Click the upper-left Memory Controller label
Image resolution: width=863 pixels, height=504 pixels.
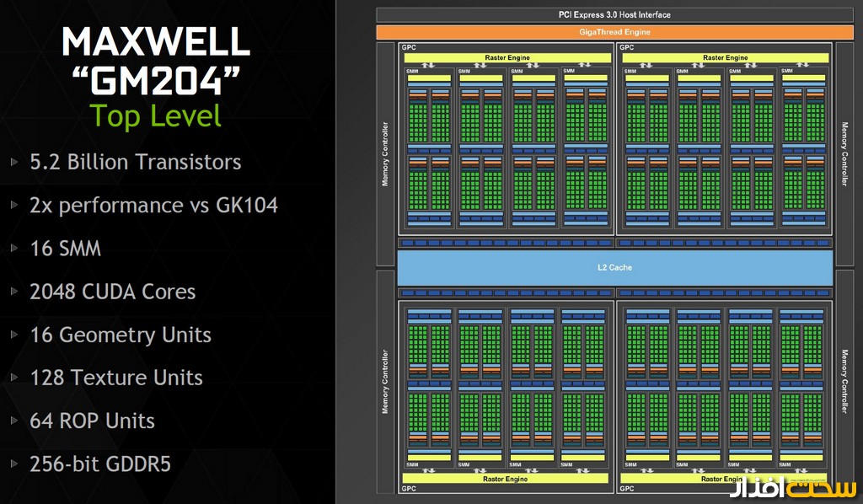(x=385, y=153)
